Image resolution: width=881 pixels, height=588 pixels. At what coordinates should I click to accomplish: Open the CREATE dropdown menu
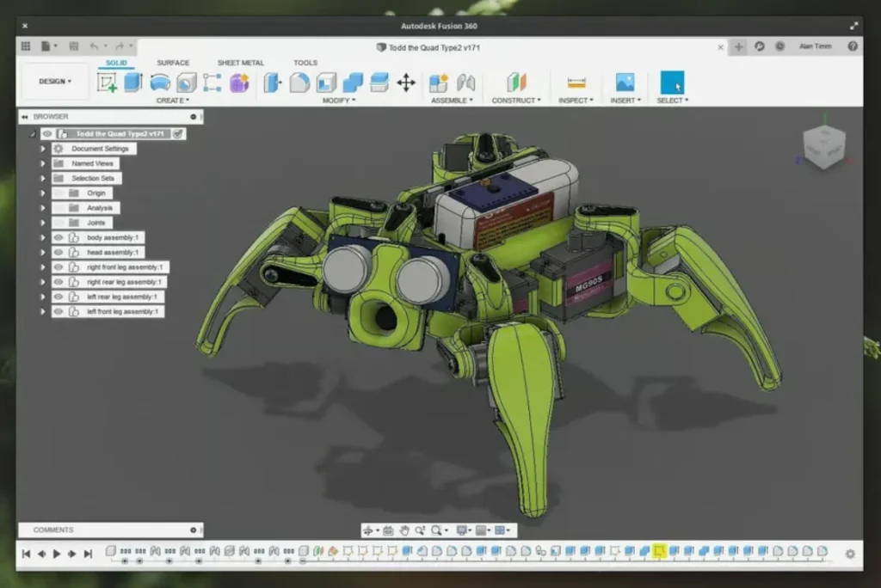[x=171, y=100]
